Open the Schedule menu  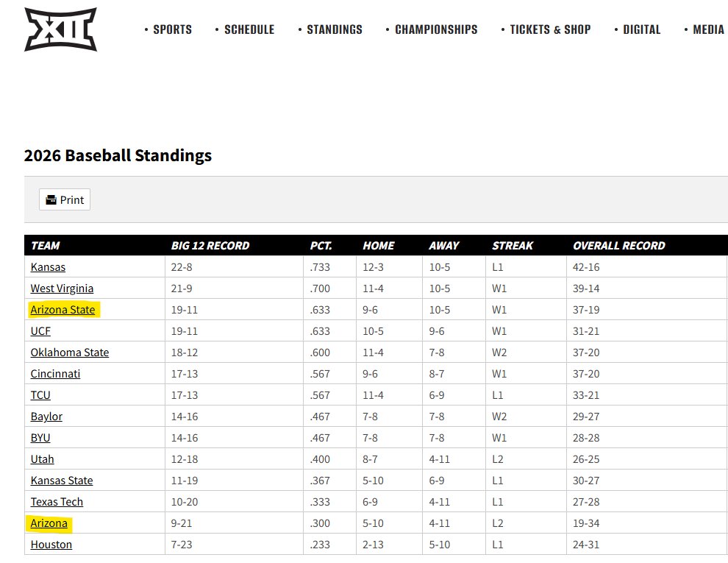pyautogui.click(x=249, y=29)
